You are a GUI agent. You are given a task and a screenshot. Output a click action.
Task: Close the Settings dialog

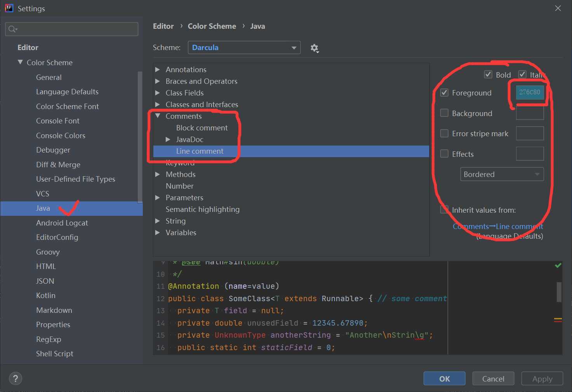558,8
